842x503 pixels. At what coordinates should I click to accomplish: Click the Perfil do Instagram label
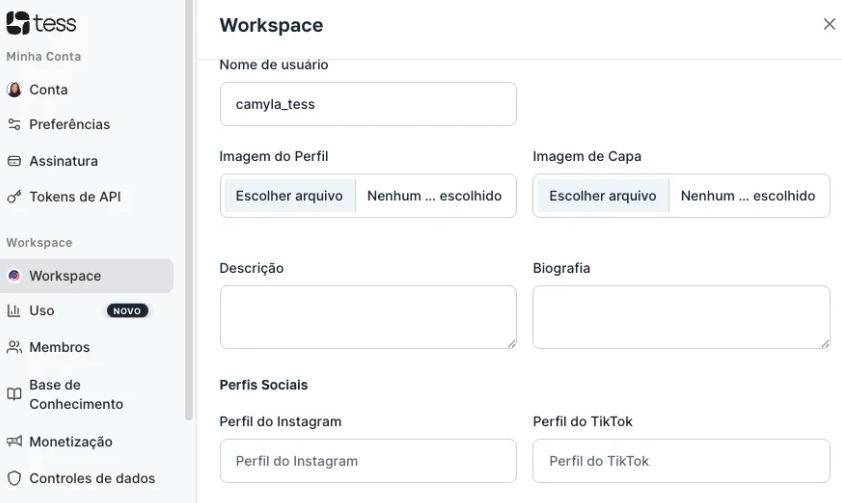tap(280, 421)
